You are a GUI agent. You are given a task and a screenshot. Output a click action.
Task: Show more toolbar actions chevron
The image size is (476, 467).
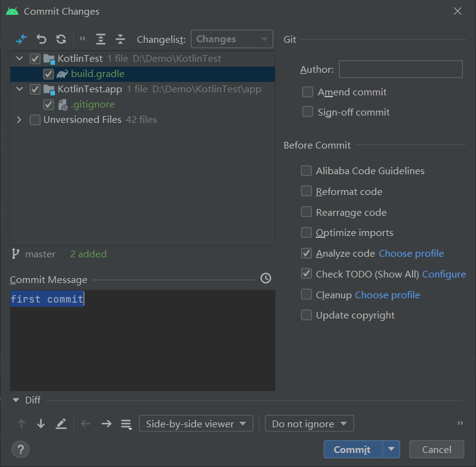point(82,39)
